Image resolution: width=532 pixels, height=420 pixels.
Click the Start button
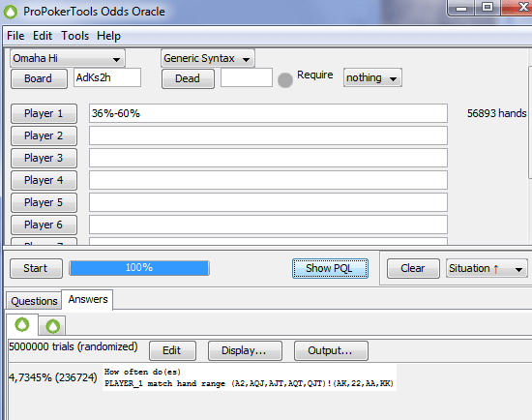(x=36, y=269)
